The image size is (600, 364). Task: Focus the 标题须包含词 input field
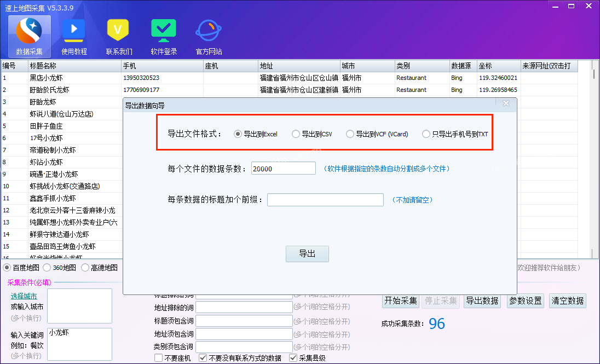(244, 321)
